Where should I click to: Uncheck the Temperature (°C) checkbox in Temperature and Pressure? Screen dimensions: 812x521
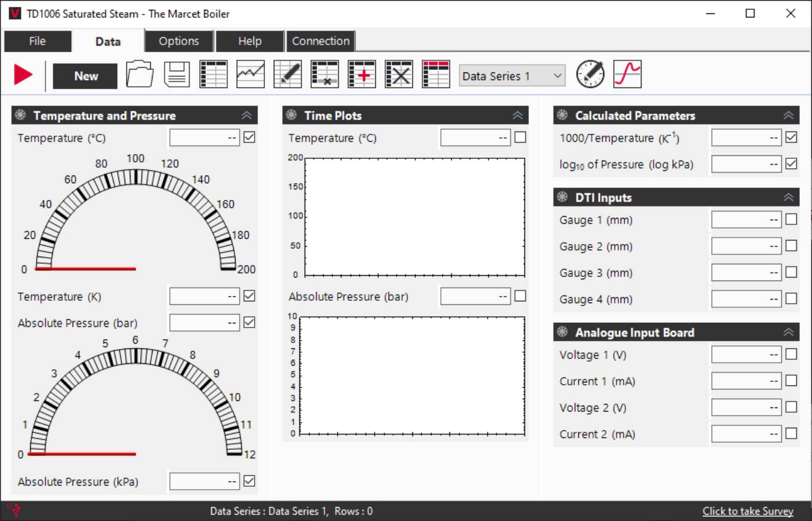(249, 137)
